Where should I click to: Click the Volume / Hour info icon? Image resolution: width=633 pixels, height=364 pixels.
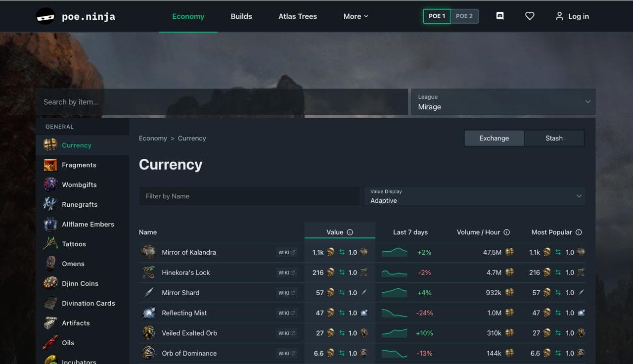click(506, 232)
